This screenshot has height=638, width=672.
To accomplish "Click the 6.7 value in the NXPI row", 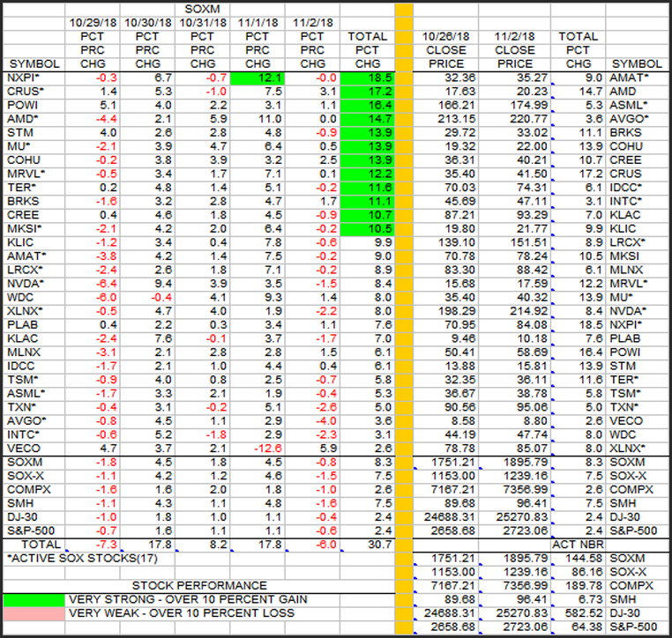I will coord(163,78).
